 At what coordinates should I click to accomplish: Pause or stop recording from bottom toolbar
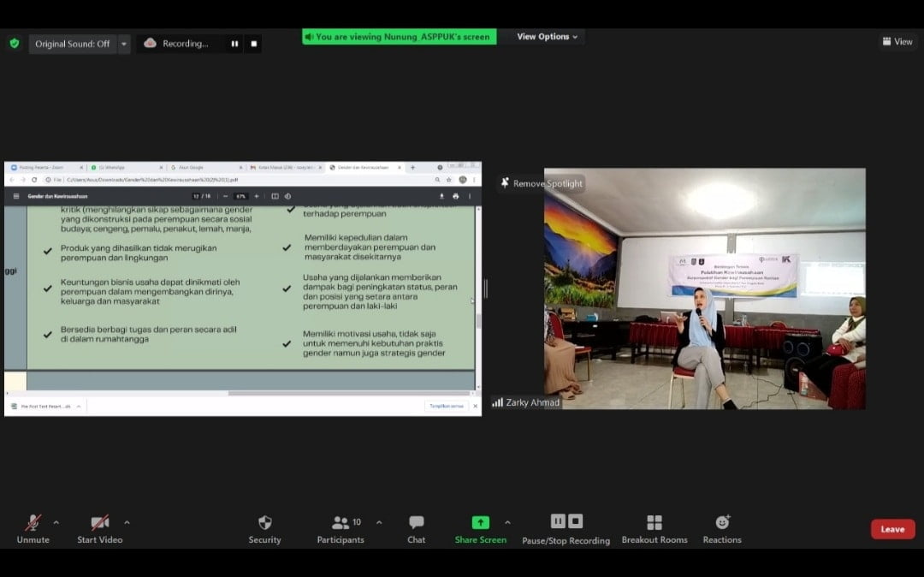point(566,529)
